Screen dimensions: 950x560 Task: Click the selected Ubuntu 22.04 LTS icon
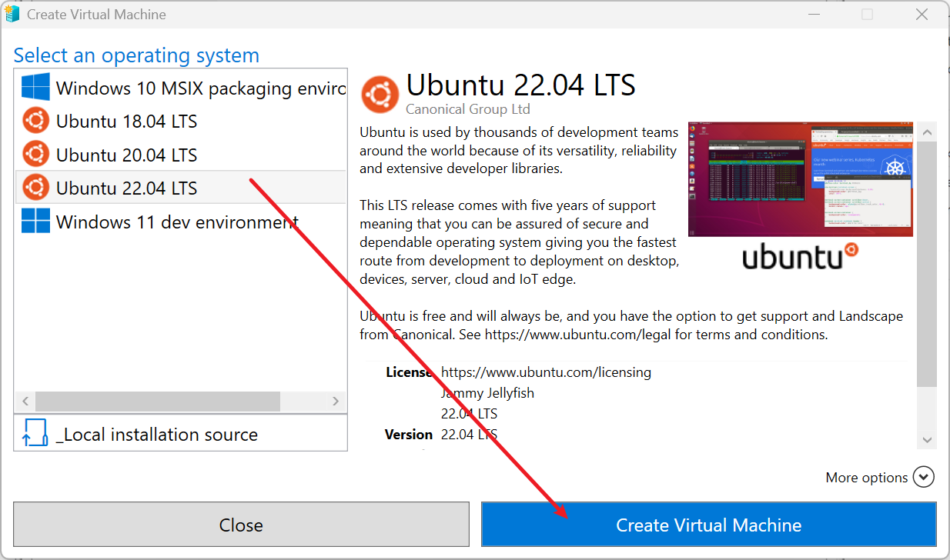pos(36,187)
